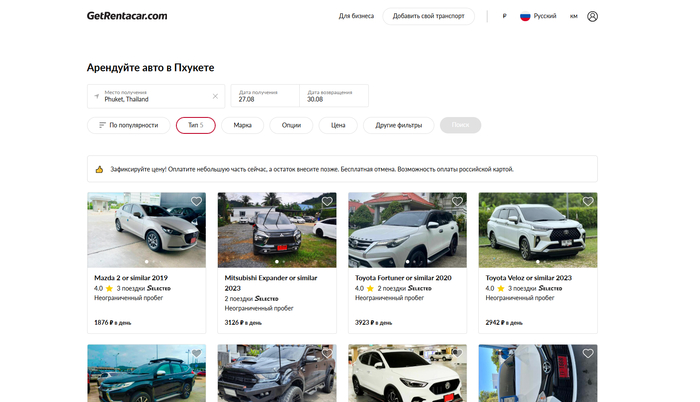
Task: Click the Selected badge on the Mitsubishi Expander card
Action: click(x=267, y=299)
